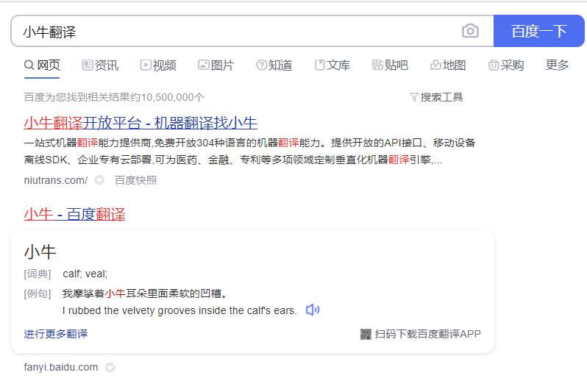Open the 视频 tab
Image resolution: width=587 pixels, height=392 pixels.
pos(158,65)
